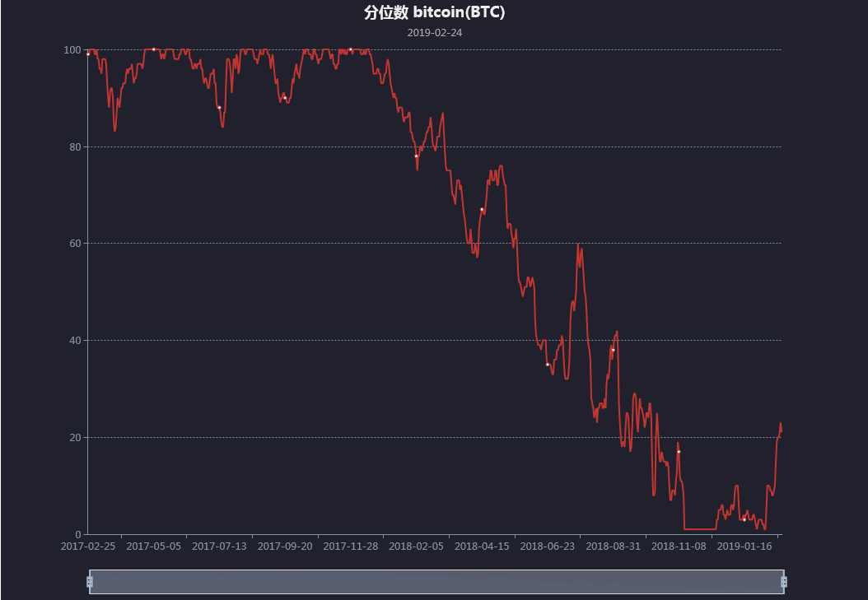Click x-axis label 2017-02-25
Screen dimensions: 868x600
[x=88, y=547]
